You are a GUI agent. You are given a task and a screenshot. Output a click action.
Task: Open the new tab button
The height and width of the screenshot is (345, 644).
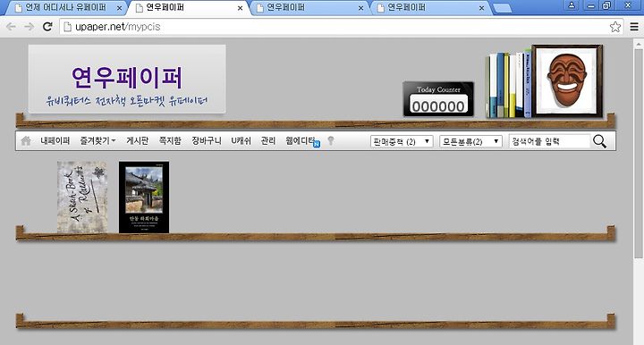(502, 8)
